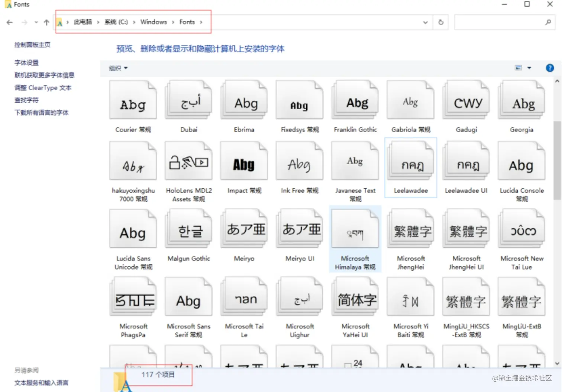Viewport: 562px width, 392px height.
Task: Select the Microsoft Uighur font
Action: tap(300, 297)
